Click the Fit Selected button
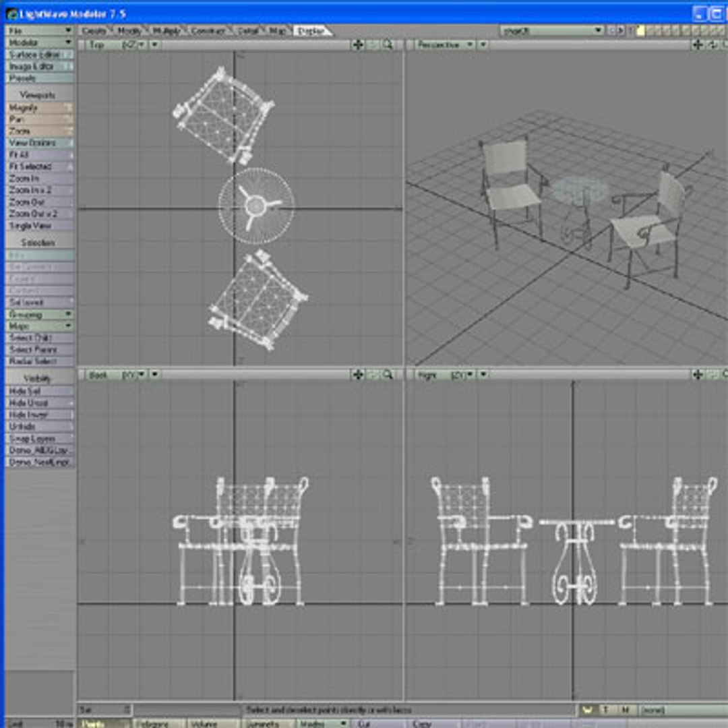 (40, 166)
